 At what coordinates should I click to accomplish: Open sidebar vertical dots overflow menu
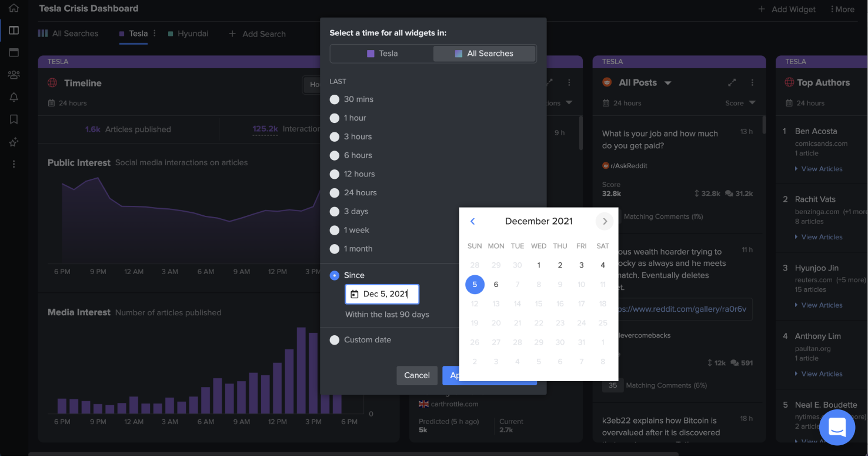click(x=14, y=164)
